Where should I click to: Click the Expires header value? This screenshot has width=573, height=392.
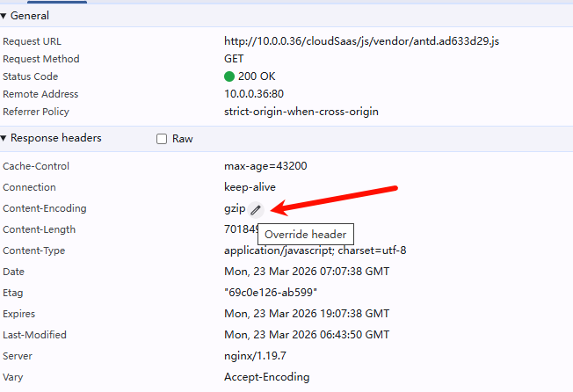[x=307, y=314]
